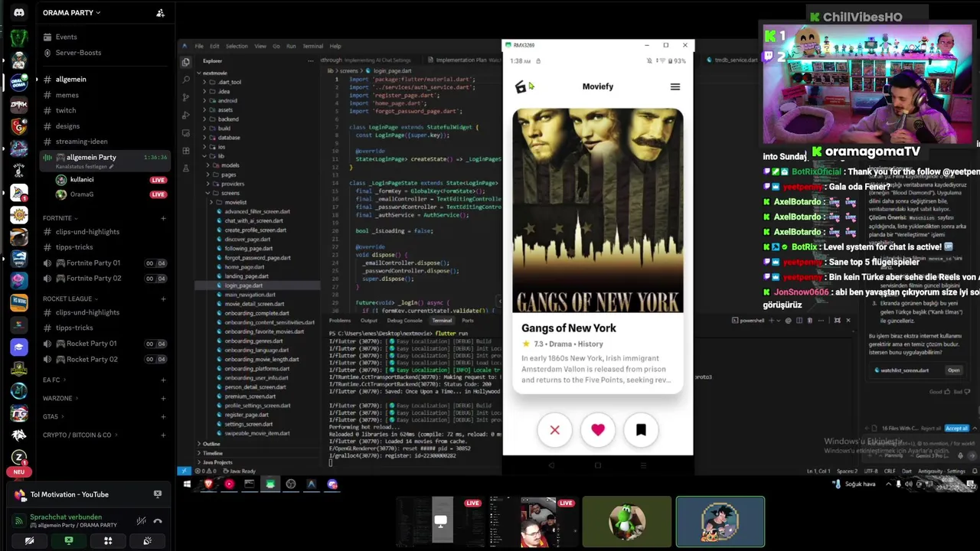Image resolution: width=980 pixels, height=551 pixels.
Task: Switch to the Debug Console tab
Action: (404, 321)
